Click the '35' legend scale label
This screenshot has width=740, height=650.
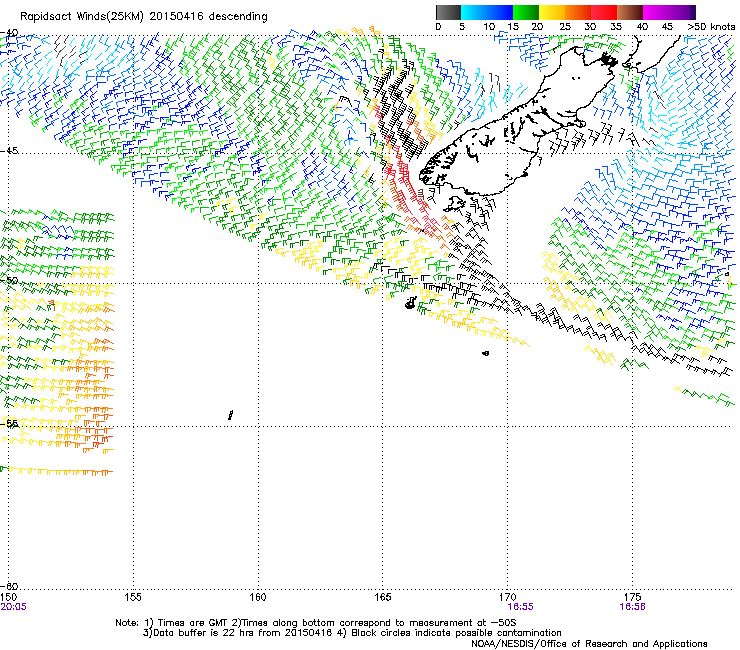tap(616, 27)
